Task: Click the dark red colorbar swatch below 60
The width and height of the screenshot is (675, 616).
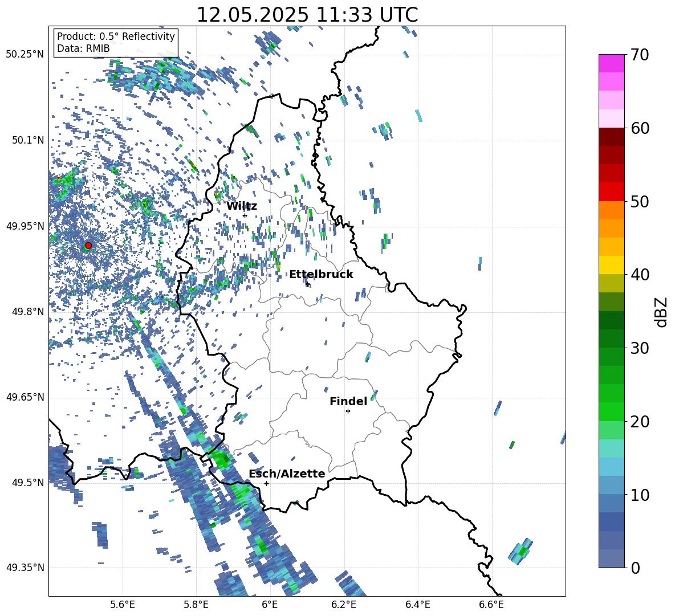Action: pyautogui.click(x=611, y=137)
